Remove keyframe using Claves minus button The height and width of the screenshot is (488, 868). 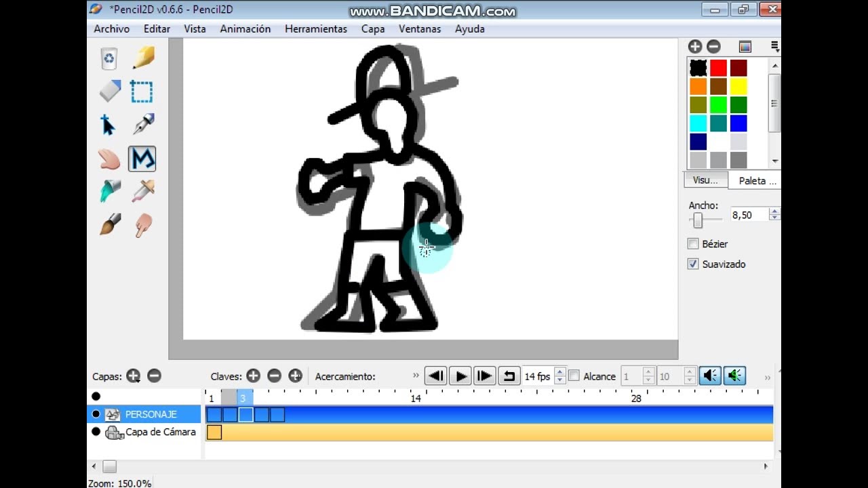point(274,375)
